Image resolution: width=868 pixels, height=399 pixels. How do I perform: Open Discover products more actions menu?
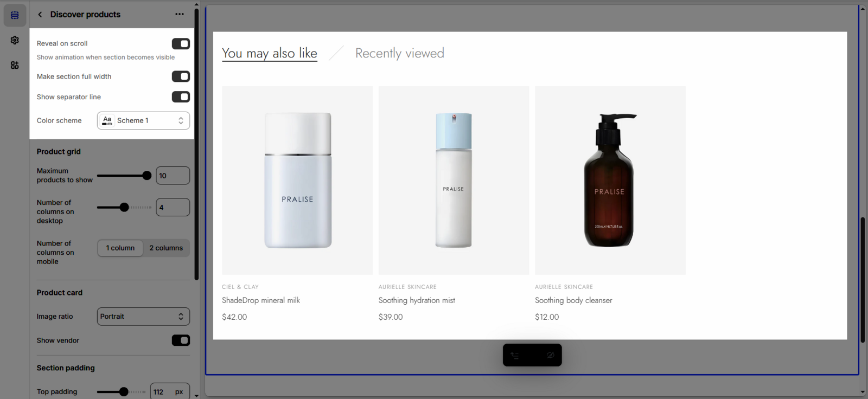coord(180,15)
